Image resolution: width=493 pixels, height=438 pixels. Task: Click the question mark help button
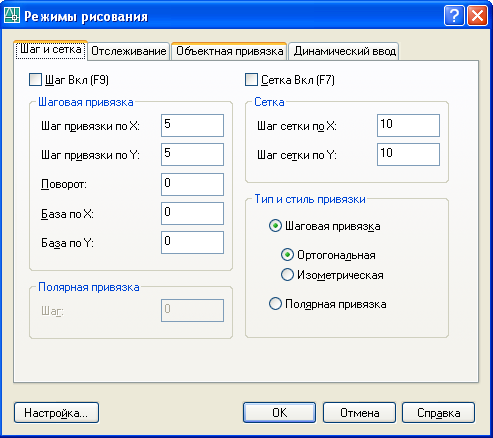point(454,16)
